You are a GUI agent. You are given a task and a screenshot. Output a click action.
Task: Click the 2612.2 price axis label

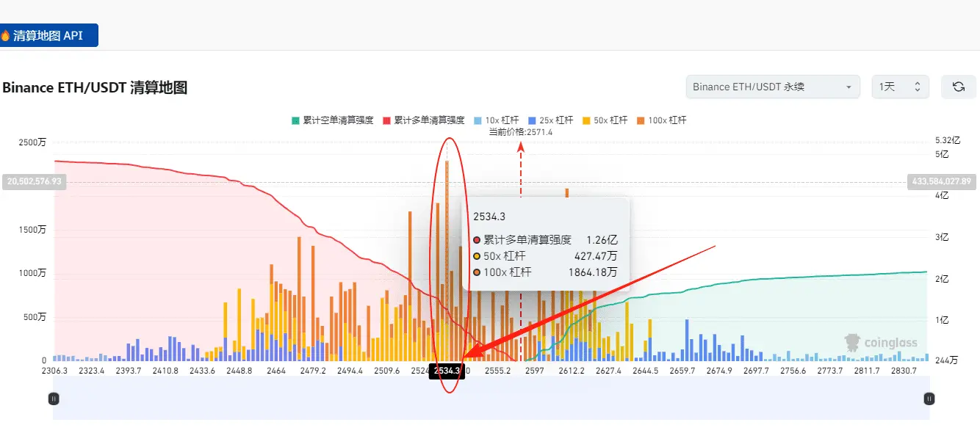click(572, 371)
